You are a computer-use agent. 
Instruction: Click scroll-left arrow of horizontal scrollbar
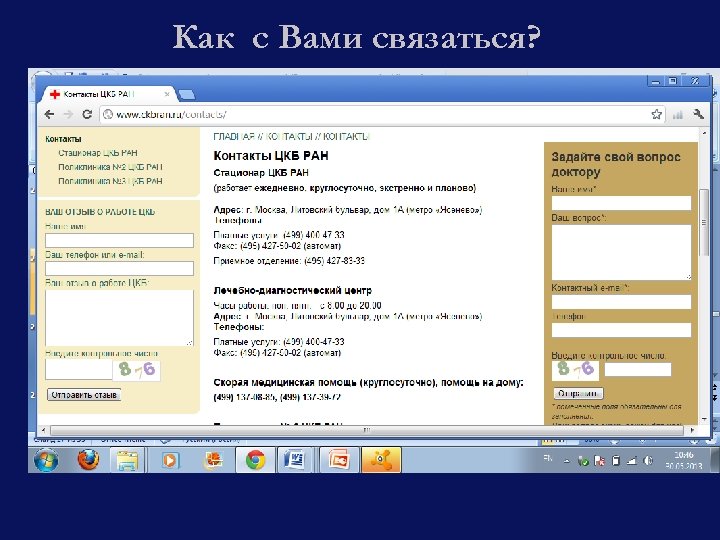pos(43,430)
